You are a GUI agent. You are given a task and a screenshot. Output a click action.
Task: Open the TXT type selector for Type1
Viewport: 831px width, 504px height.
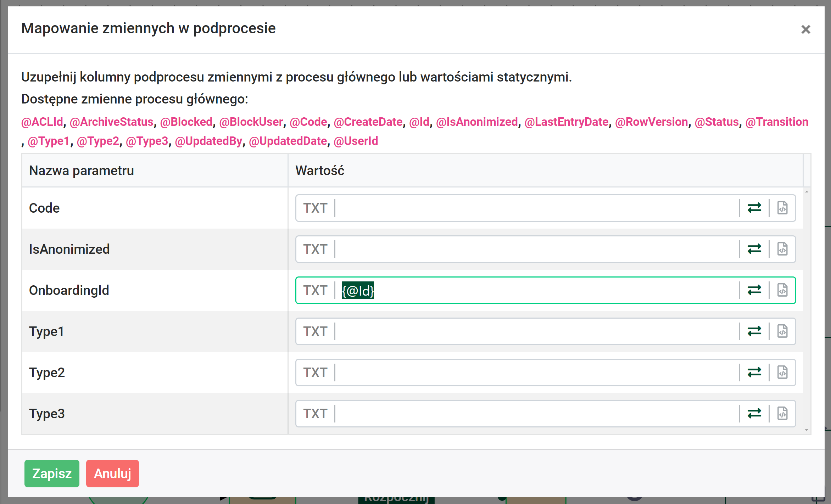pos(315,331)
